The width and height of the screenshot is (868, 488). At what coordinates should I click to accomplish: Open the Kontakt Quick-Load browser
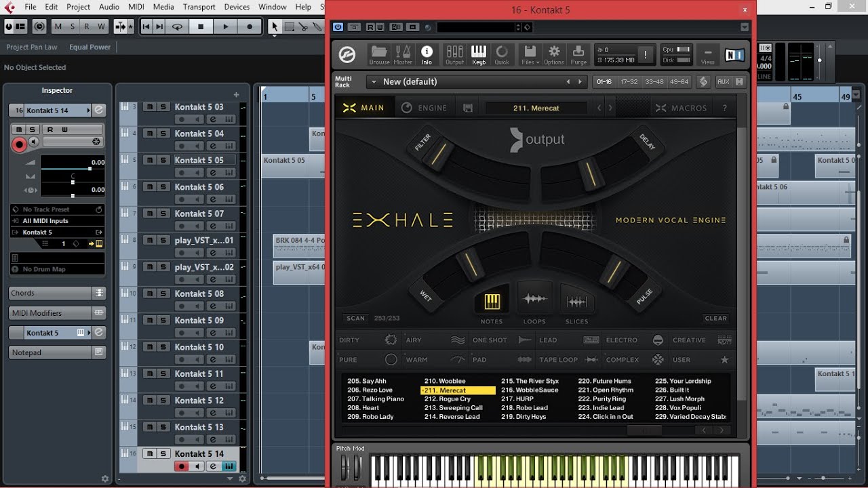(502, 54)
